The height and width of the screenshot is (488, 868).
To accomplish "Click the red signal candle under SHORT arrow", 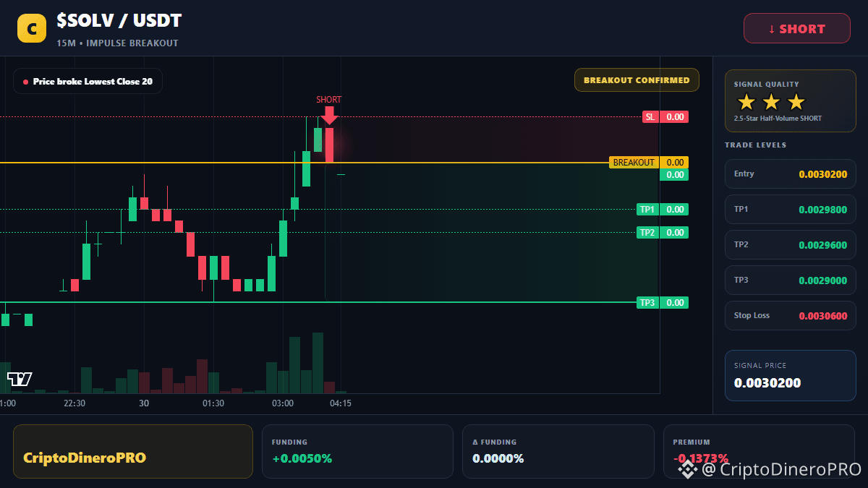I will point(329,145).
